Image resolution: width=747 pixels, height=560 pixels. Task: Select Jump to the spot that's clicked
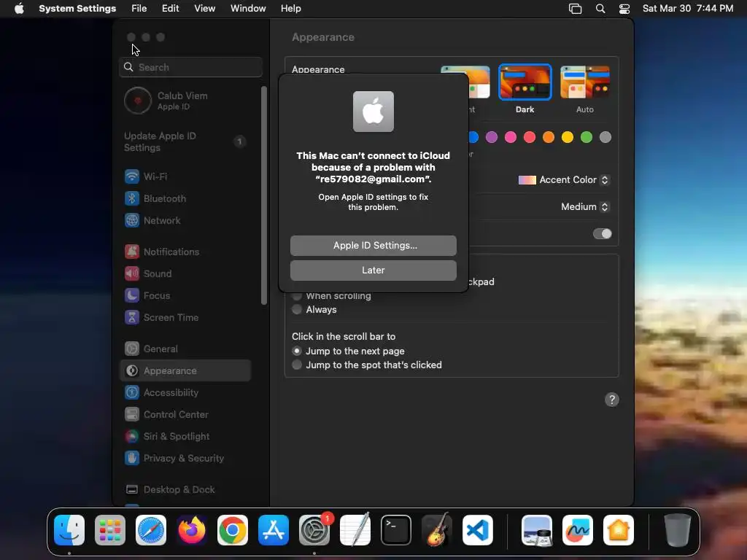[x=297, y=365]
